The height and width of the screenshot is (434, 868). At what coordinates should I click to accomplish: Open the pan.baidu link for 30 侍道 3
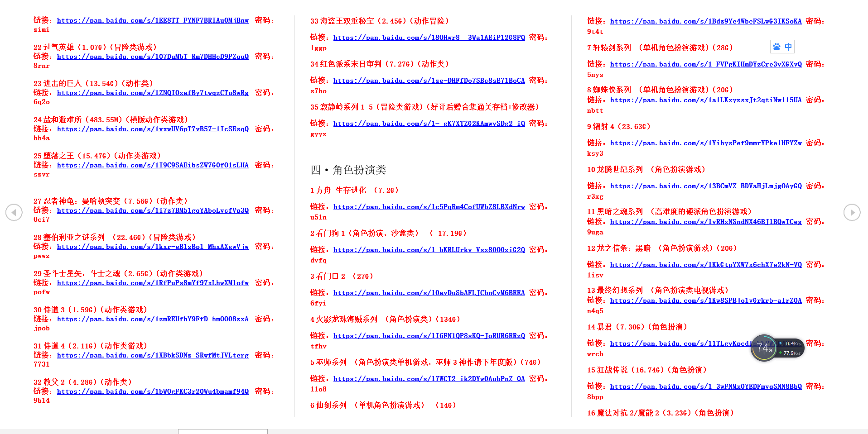click(153, 319)
